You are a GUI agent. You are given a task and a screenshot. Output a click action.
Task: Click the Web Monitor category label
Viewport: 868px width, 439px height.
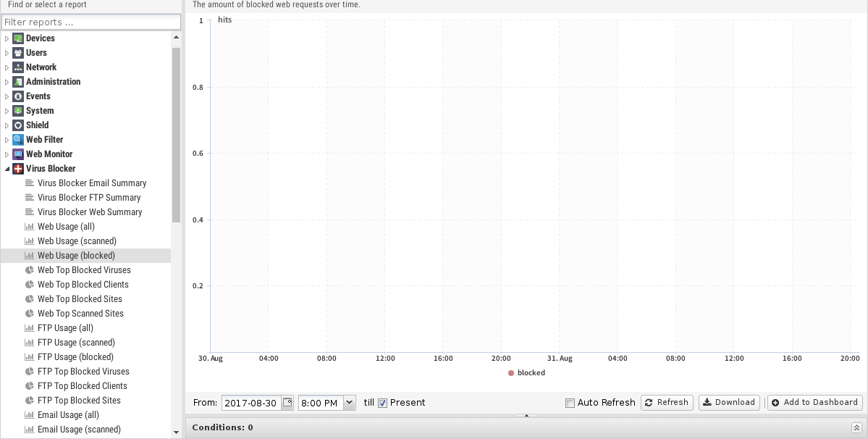coord(49,154)
